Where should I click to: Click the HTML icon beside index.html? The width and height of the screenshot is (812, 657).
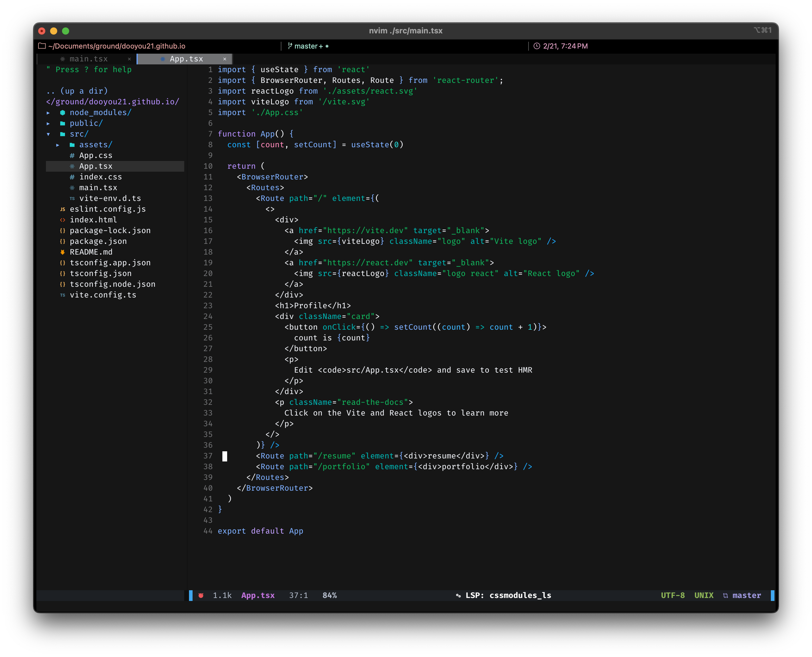point(62,220)
